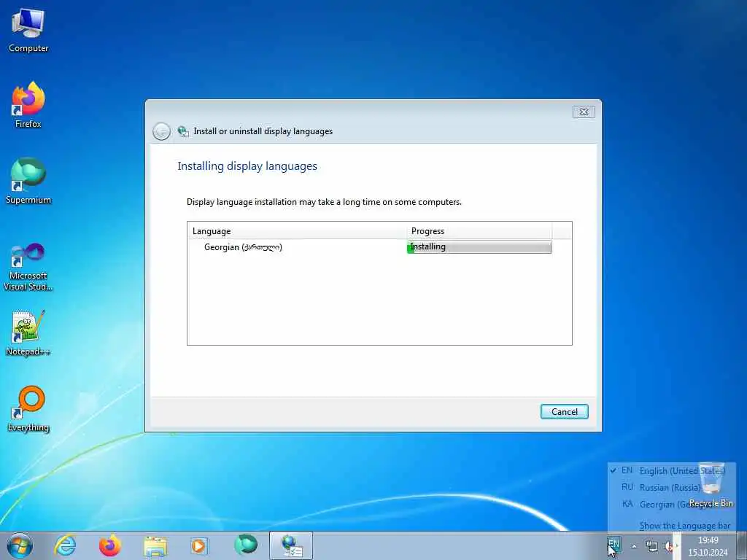This screenshot has height=560, width=747.
Task: Select the Supermium desktop shortcut
Action: [28, 181]
